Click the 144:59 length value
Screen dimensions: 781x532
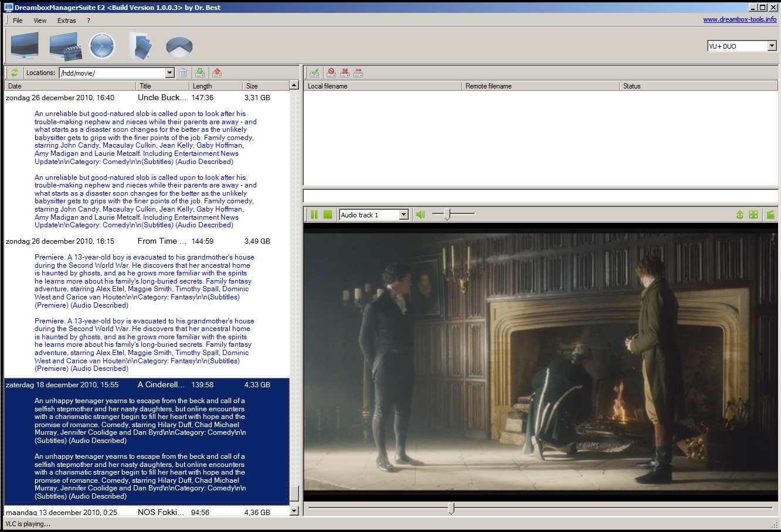[x=202, y=241]
